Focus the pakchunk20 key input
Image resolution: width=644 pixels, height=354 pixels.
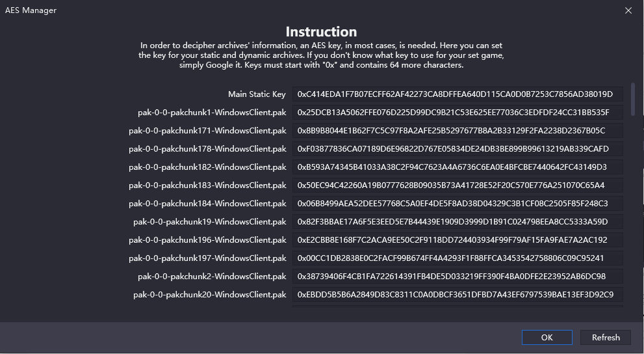[457, 294]
